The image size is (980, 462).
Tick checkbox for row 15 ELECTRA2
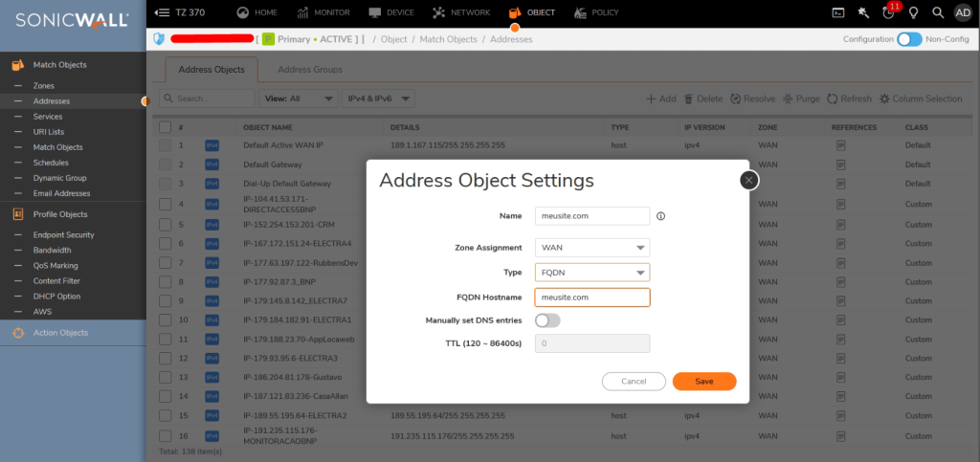pos(165,415)
